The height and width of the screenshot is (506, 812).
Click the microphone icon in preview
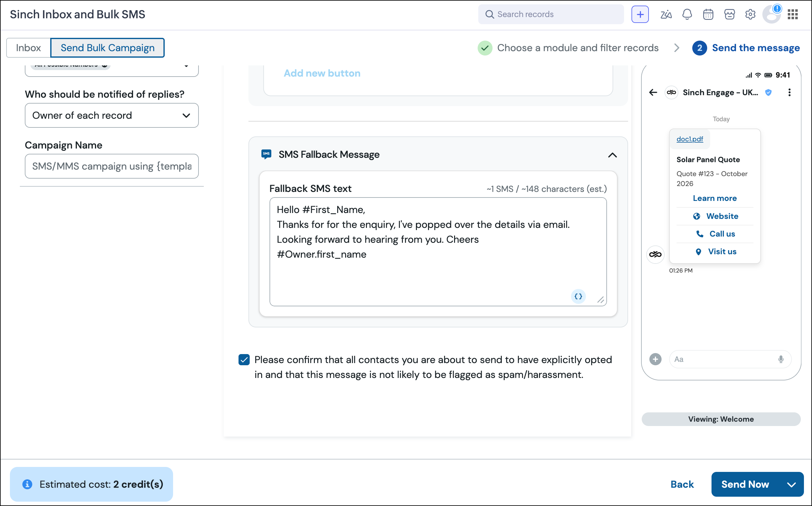point(781,359)
